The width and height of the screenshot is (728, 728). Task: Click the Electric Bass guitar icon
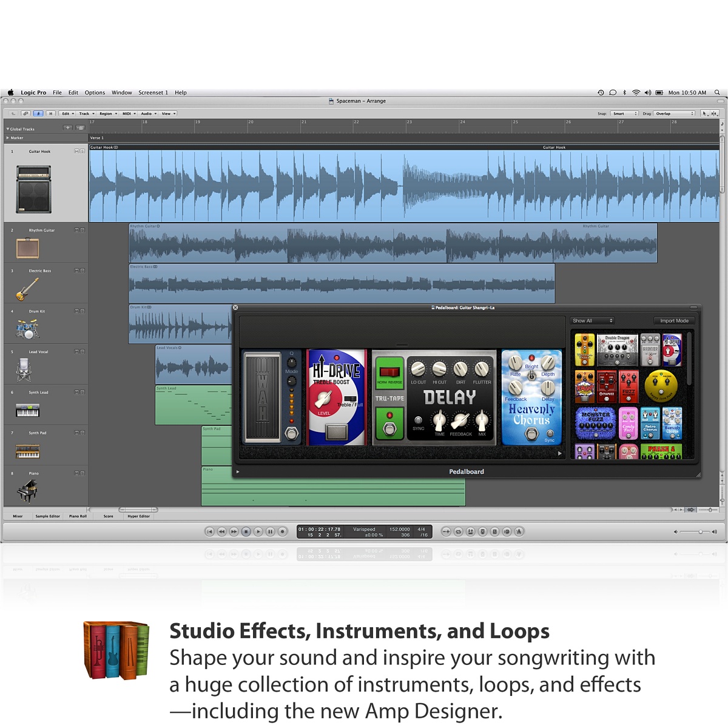click(27, 289)
